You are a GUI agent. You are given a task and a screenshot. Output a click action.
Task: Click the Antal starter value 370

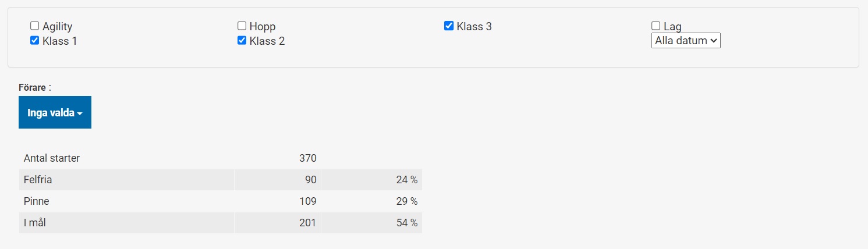click(307, 158)
